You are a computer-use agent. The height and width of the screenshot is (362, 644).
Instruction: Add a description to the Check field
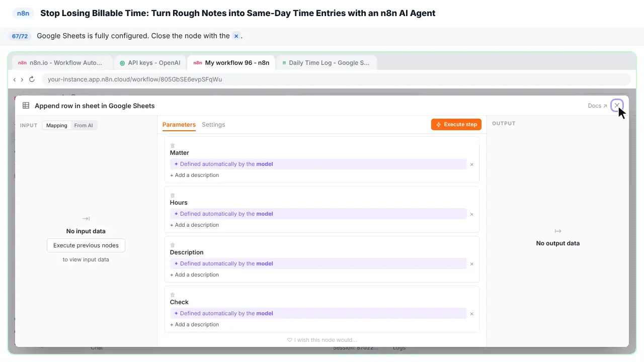click(195, 325)
